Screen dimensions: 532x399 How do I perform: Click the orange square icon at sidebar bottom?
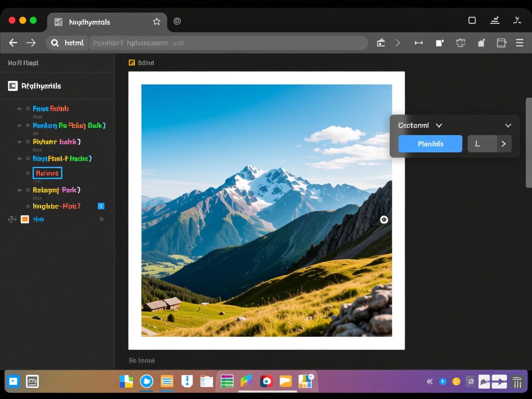25,219
